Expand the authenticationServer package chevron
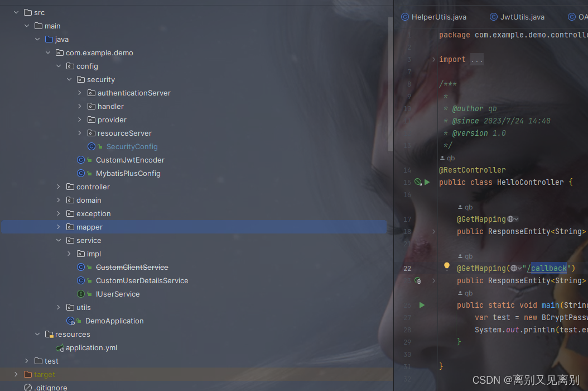The image size is (588, 391). point(80,93)
